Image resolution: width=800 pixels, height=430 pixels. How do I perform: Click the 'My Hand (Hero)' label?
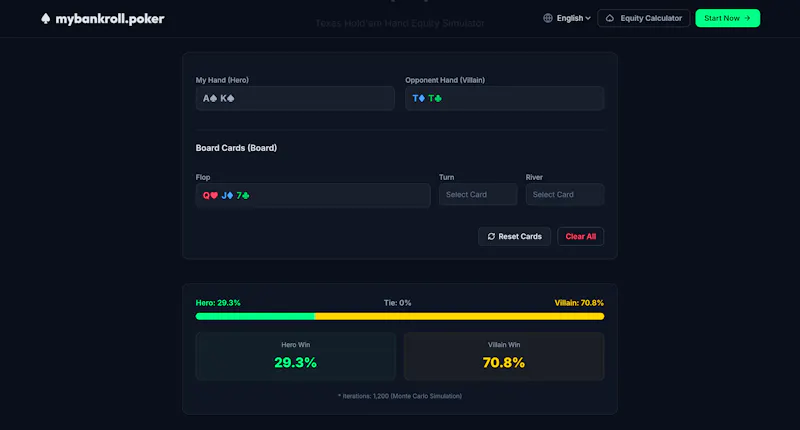coord(222,80)
